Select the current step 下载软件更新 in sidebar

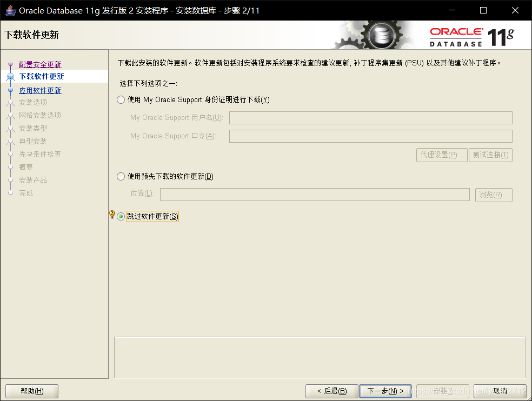click(x=42, y=76)
